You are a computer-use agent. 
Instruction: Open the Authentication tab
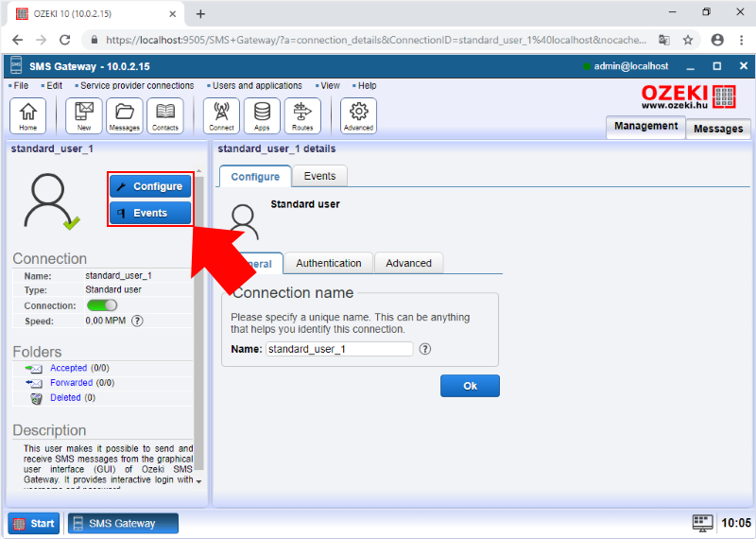click(x=328, y=263)
